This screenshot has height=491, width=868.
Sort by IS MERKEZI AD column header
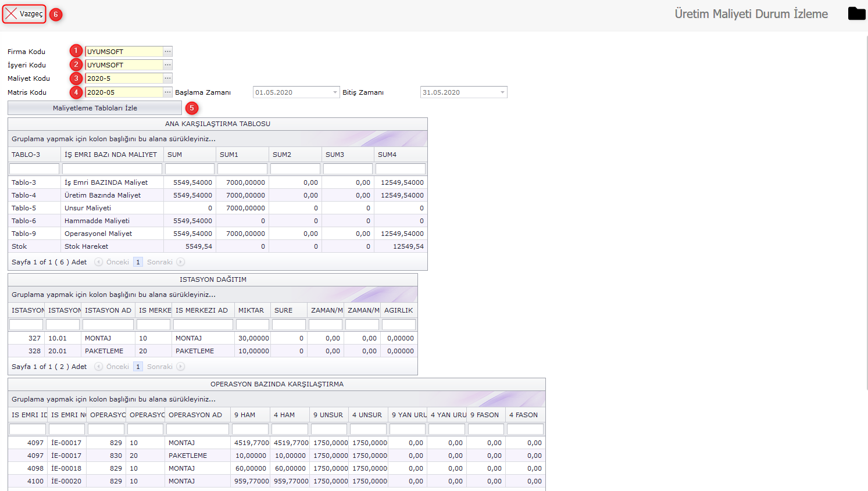(x=203, y=310)
